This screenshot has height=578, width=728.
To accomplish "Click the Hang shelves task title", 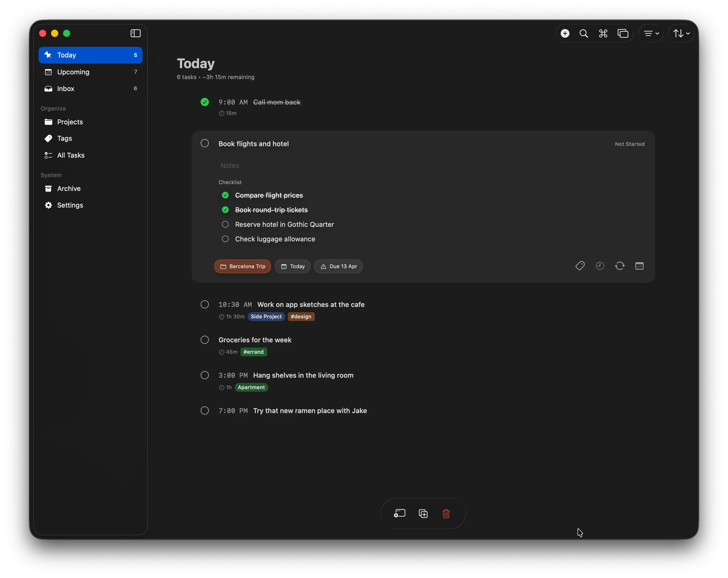I will pos(303,375).
